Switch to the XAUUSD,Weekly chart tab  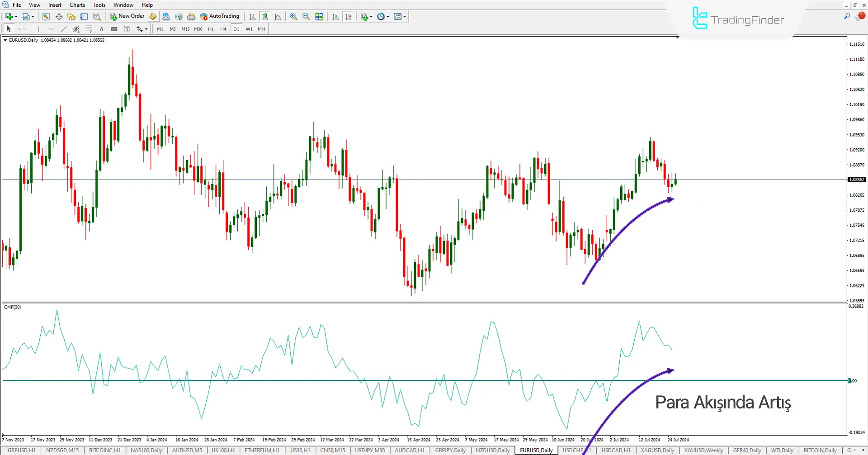[703, 450]
